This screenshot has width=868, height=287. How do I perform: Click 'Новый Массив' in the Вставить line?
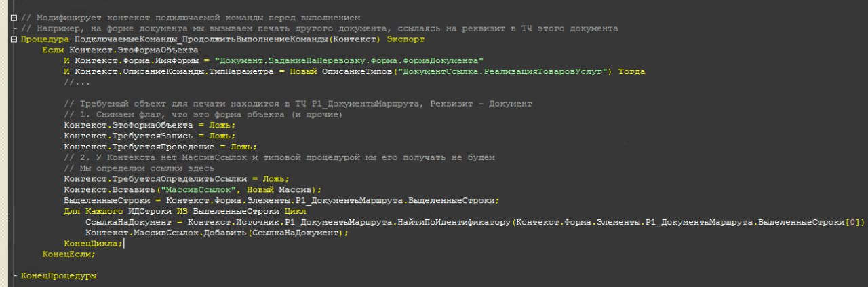pyautogui.click(x=278, y=190)
